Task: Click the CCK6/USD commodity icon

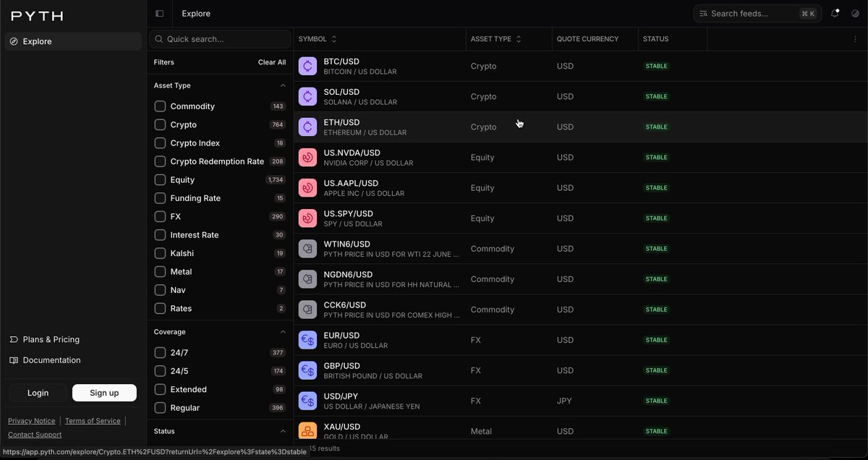Action: pyautogui.click(x=307, y=309)
